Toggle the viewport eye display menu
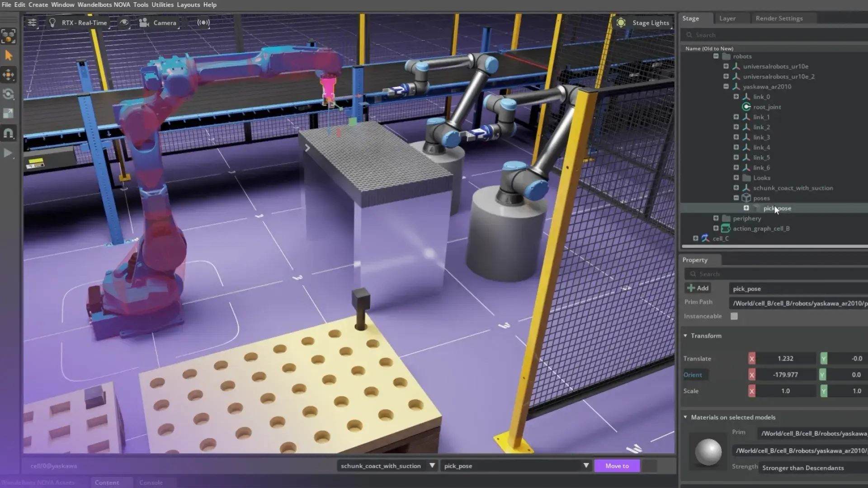The image size is (868, 488). 124,23
